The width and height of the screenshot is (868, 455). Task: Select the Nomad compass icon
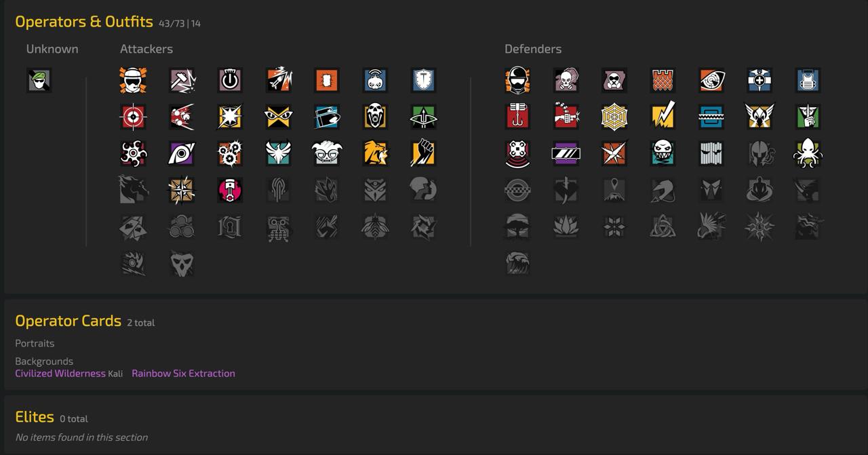pyautogui.click(x=182, y=190)
